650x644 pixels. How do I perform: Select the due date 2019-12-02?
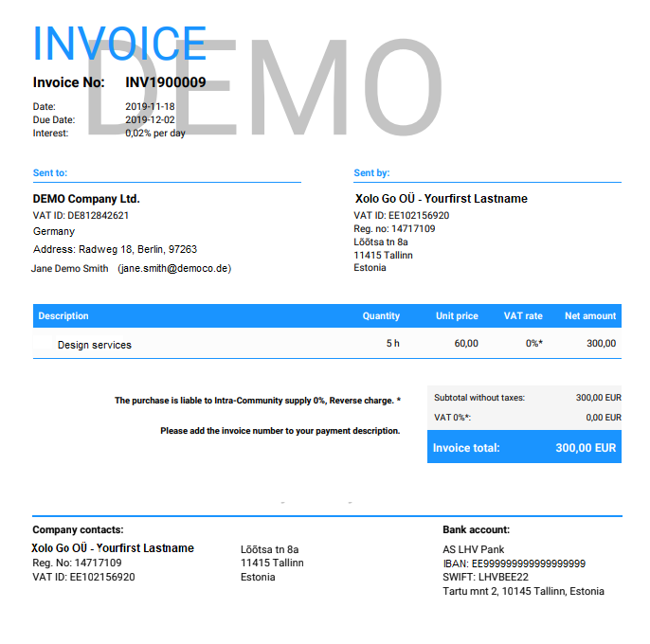pyautogui.click(x=151, y=120)
